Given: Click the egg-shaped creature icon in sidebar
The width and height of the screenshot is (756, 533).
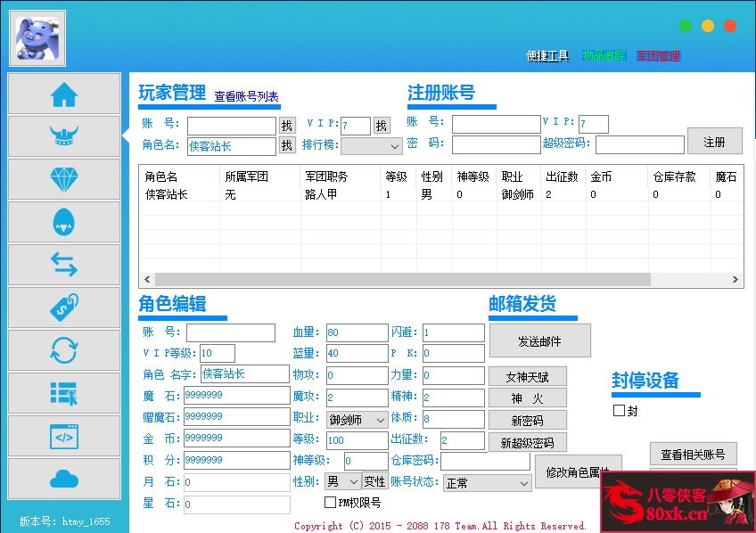Looking at the screenshot, I should (x=63, y=222).
